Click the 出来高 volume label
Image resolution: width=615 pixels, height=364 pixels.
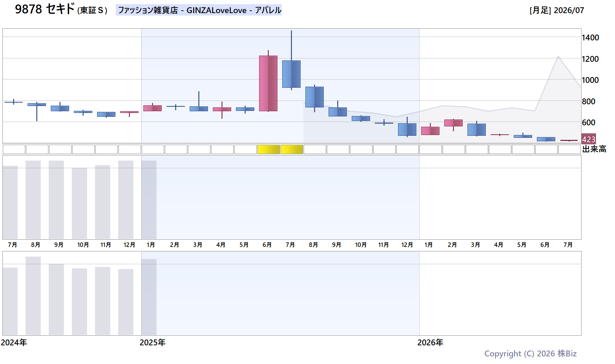pyautogui.click(x=594, y=149)
